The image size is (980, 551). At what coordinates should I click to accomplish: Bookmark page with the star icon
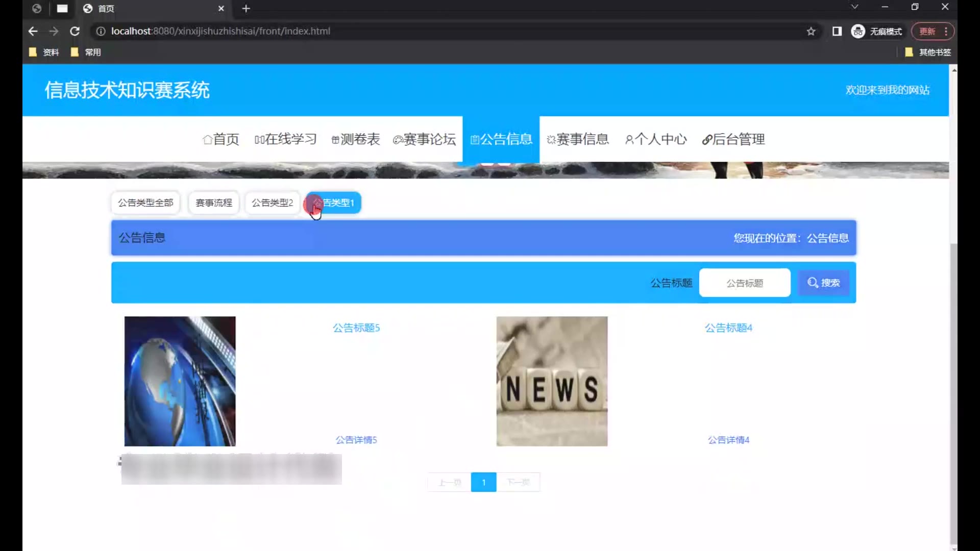[x=811, y=32]
